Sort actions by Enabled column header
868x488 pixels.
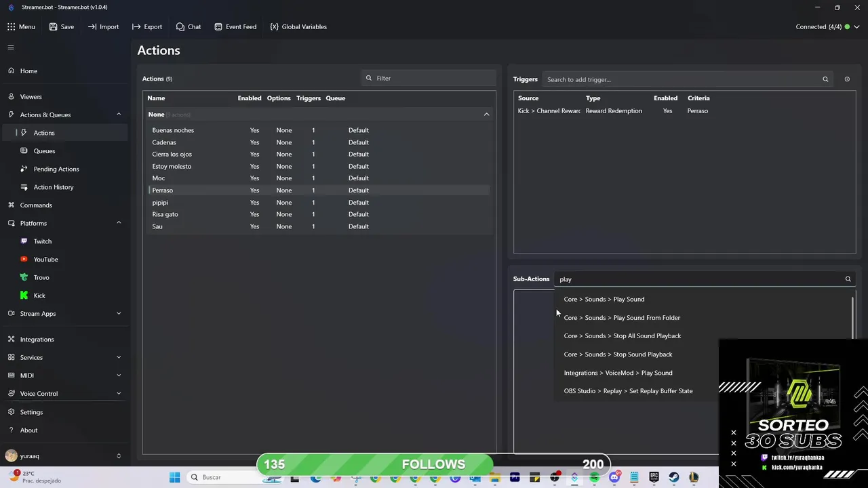pos(250,98)
